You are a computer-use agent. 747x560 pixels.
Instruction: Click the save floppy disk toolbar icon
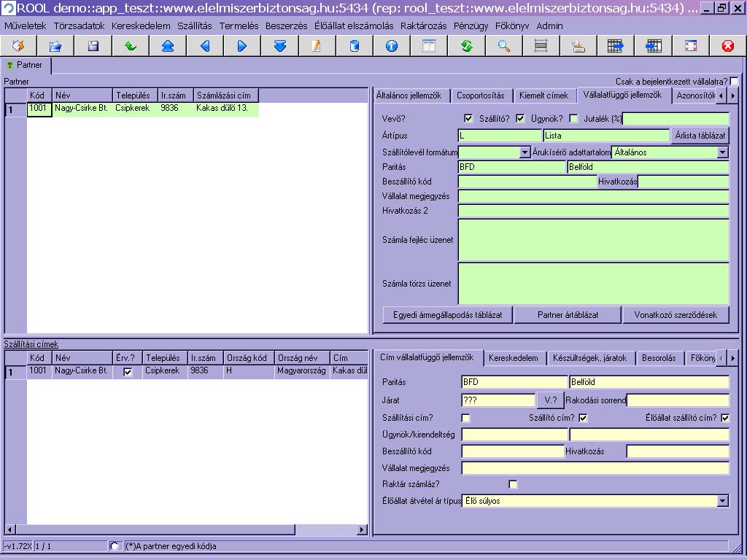93,46
